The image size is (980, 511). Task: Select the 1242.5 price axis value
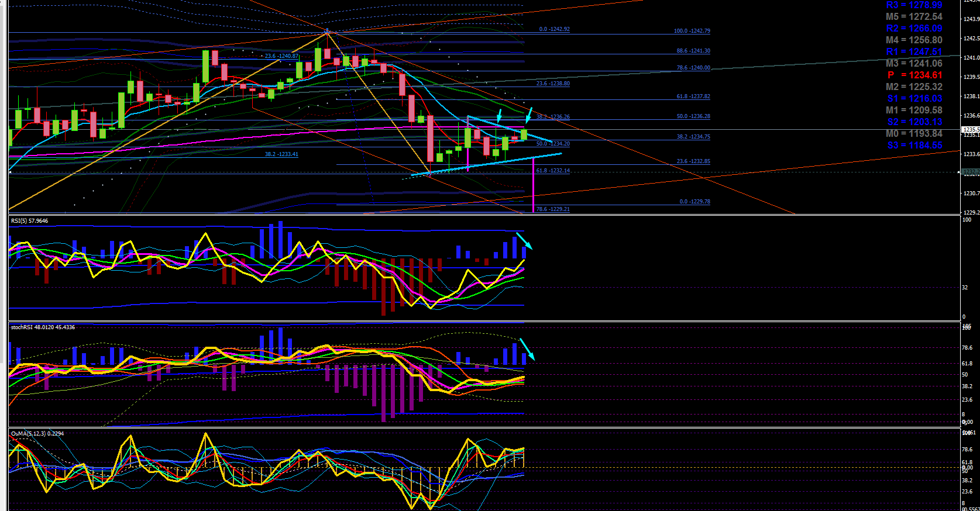[971, 39]
